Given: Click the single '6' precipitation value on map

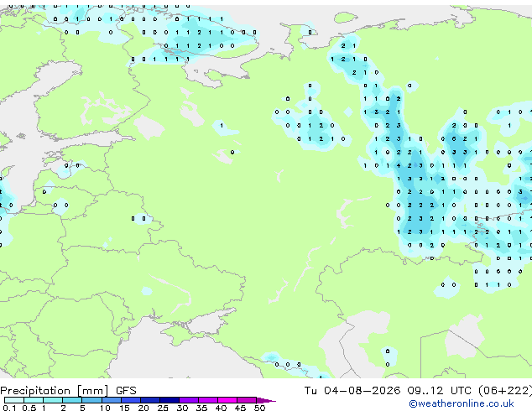Looking at the screenshot, I should [x=454, y=138].
